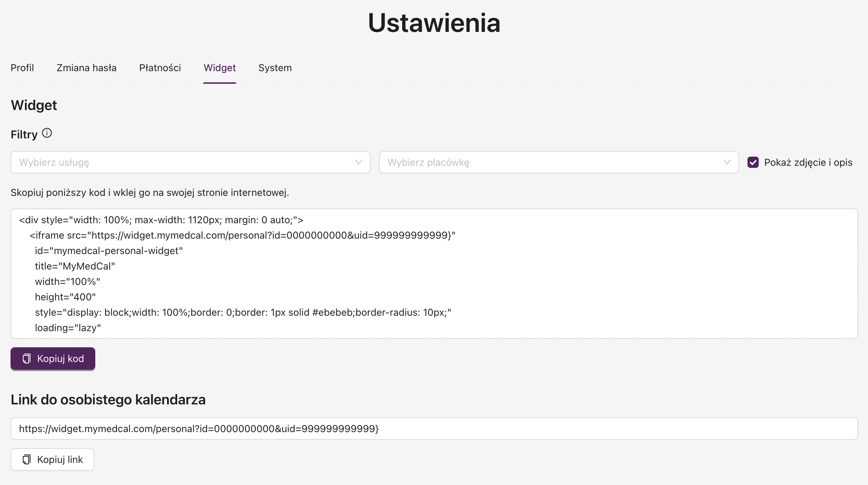
Task: Click the copy icon in Kopiuj kod button
Action: 27,358
